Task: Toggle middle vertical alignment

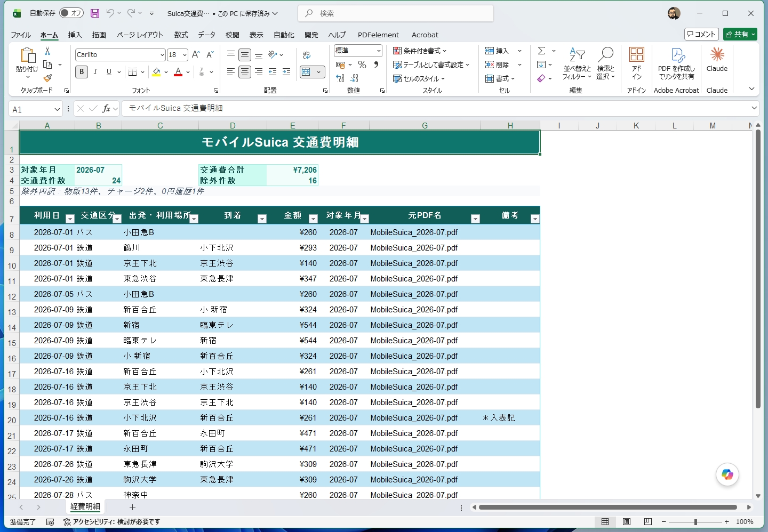Action: [245, 54]
